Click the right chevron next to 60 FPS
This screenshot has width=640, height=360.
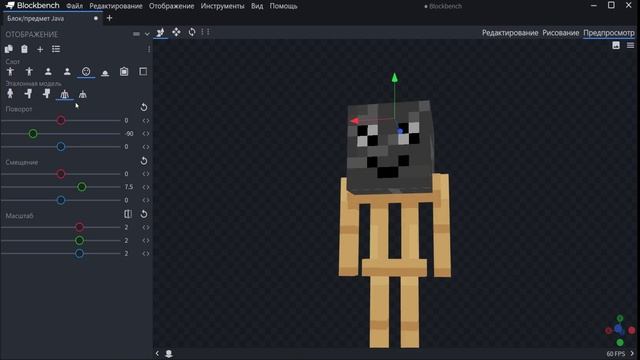click(632, 353)
